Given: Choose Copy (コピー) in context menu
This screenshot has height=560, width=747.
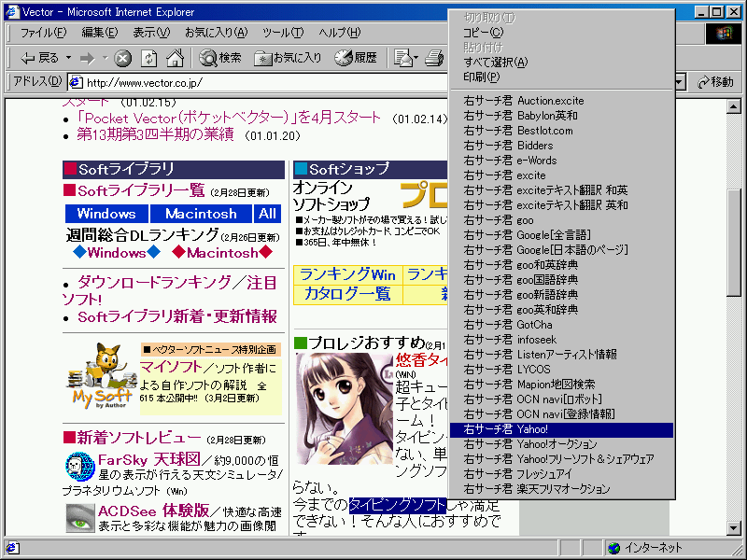Looking at the screenshot, I should [x=562, y=33].
